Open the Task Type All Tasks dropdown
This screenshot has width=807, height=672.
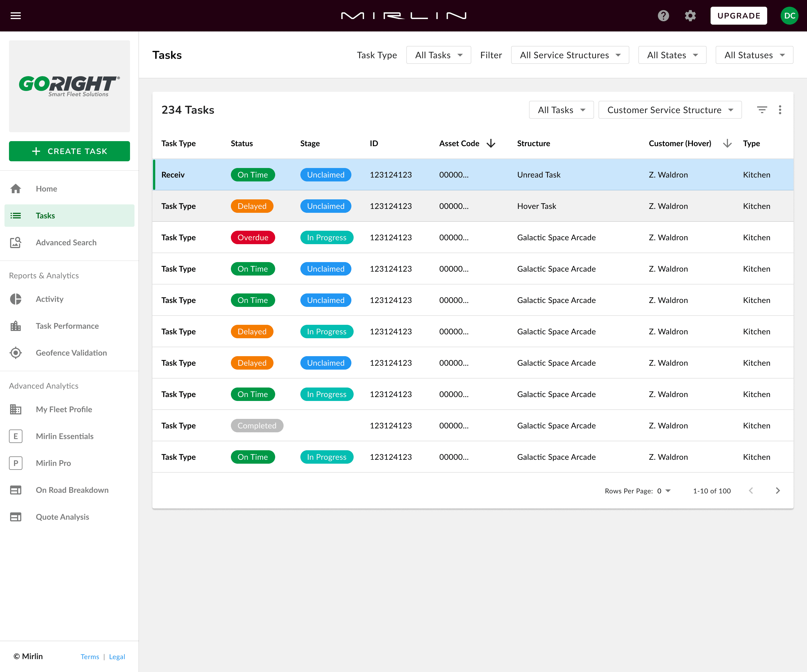[x=439, y=55]
